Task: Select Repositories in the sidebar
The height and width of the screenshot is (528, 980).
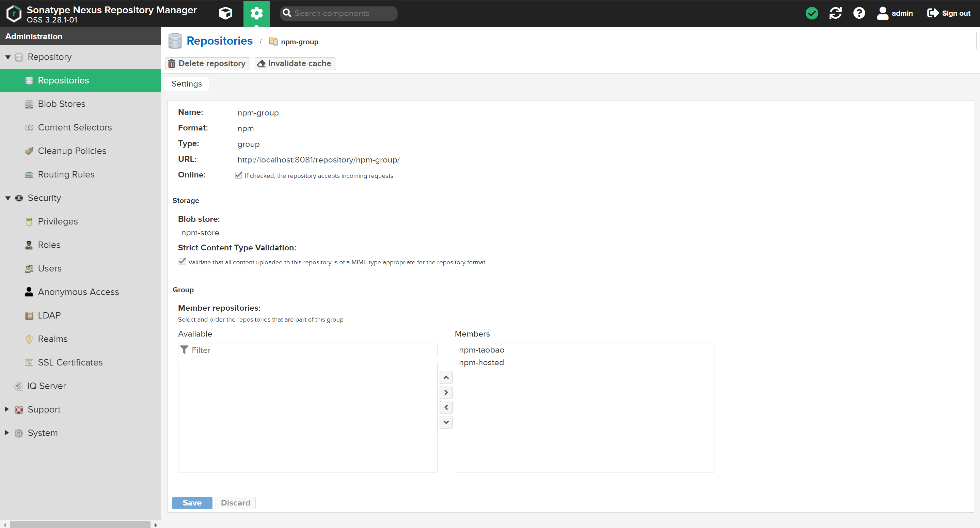Action: [80, 80]
